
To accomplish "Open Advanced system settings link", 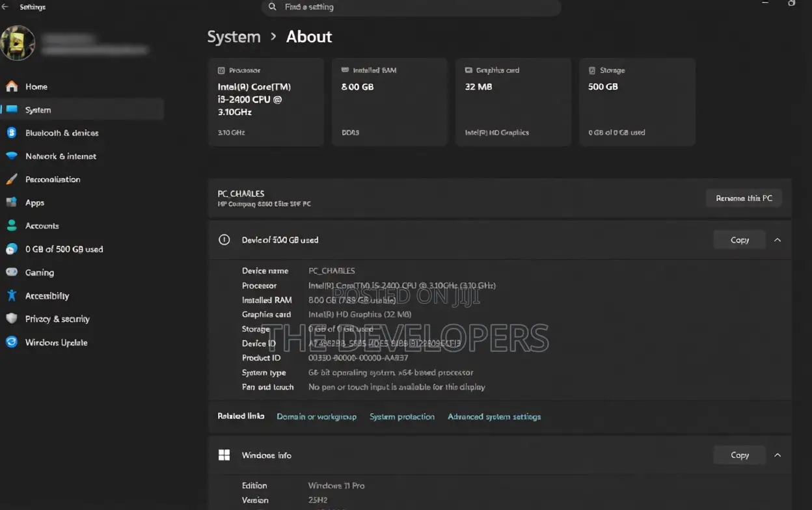I will coord(494,416).
